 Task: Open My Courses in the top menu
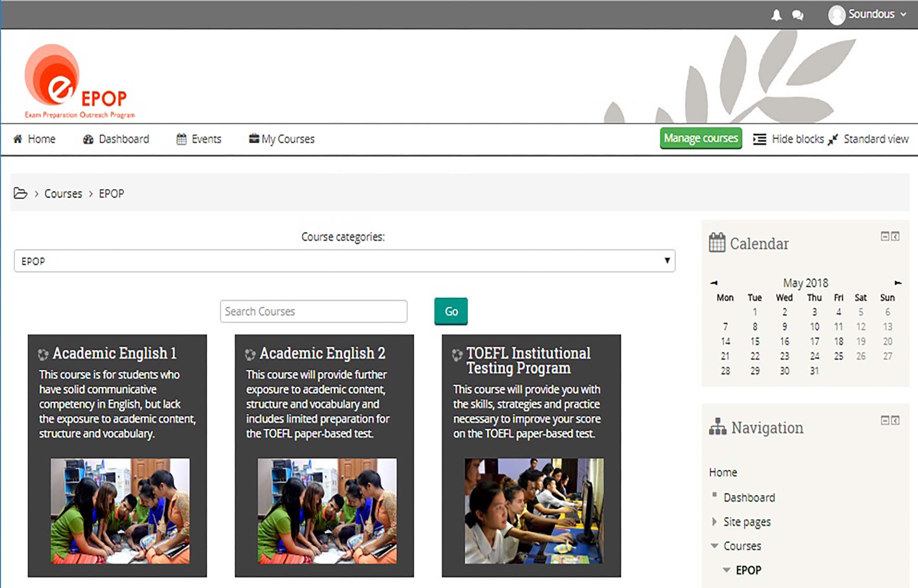(x=288, y=139)
